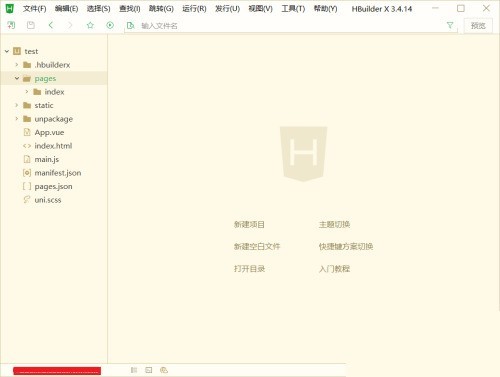Select the manifest.json file name
500x377 pixels.
coord(58,173)
